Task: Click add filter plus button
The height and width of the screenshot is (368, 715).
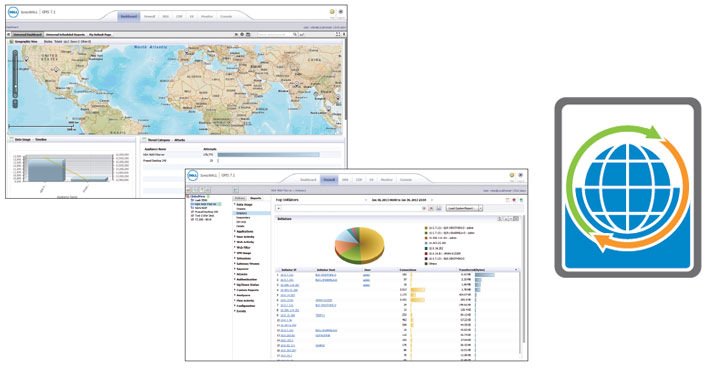Action: click(x=279, y=208)
